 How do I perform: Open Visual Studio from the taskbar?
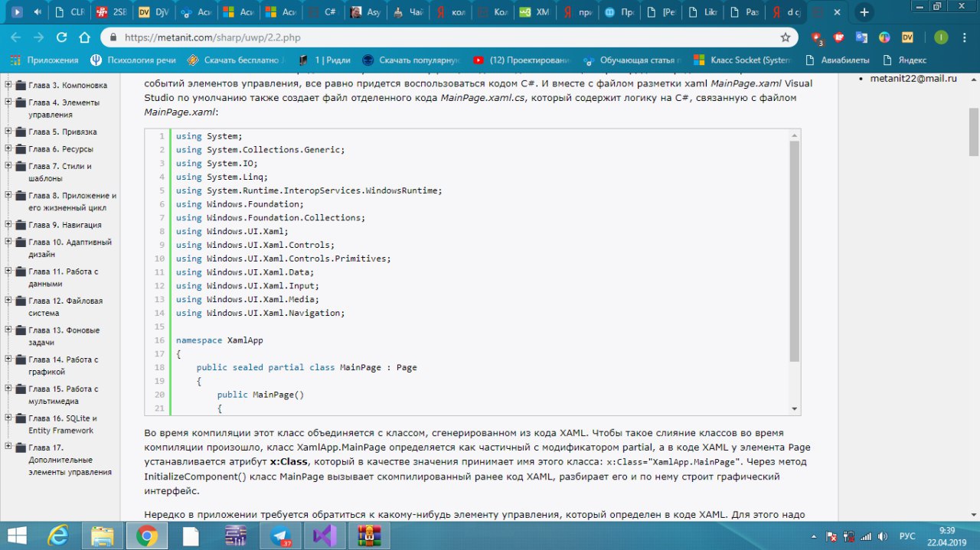coord(325,535)
